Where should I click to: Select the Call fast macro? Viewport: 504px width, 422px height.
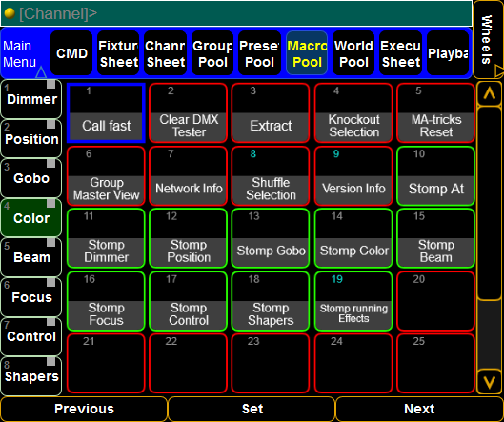pyautogui.click(x=106, y=112)
